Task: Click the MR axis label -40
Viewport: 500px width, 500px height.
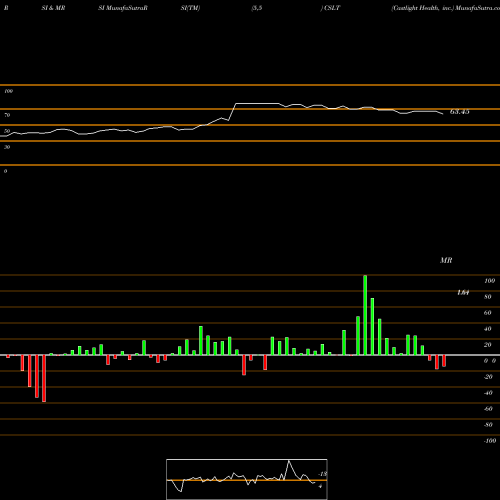Action: pyautogui.click(x=488, y=393)
